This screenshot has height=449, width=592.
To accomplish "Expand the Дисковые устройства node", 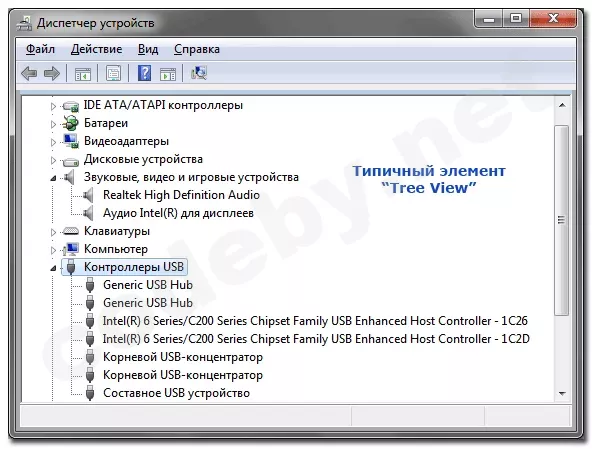I will click(x=53, y=160).
